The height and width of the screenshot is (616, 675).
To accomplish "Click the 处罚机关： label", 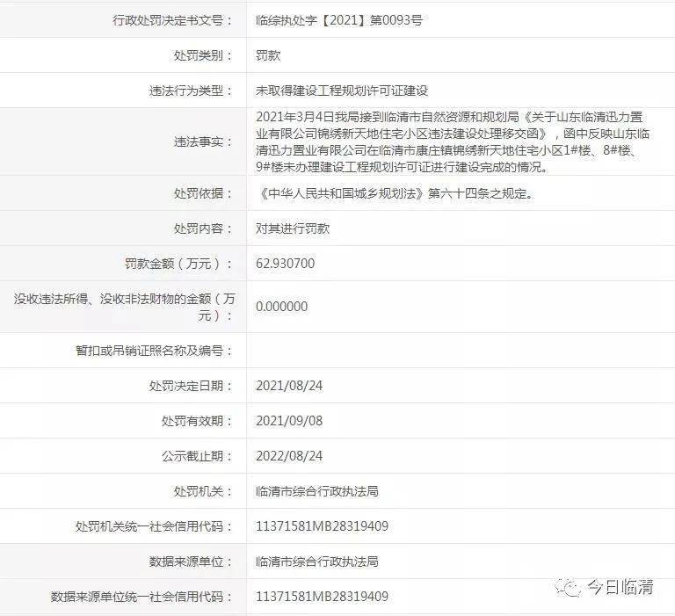I will click(203, 491).
